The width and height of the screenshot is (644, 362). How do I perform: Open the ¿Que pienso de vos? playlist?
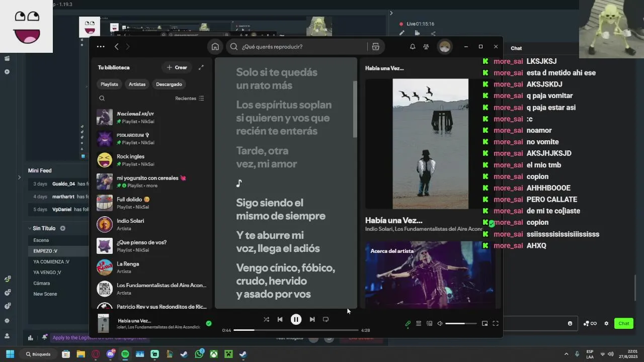[151, 246]
